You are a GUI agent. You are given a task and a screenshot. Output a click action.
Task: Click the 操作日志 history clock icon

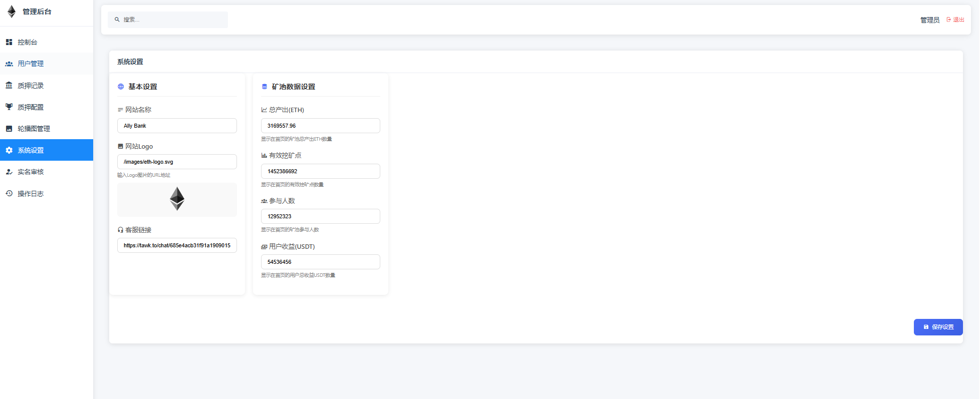pos(9,193)
